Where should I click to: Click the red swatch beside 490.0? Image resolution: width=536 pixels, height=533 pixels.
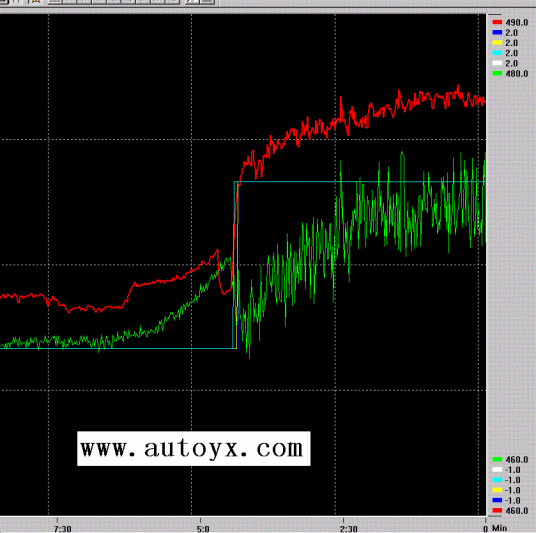497,22
